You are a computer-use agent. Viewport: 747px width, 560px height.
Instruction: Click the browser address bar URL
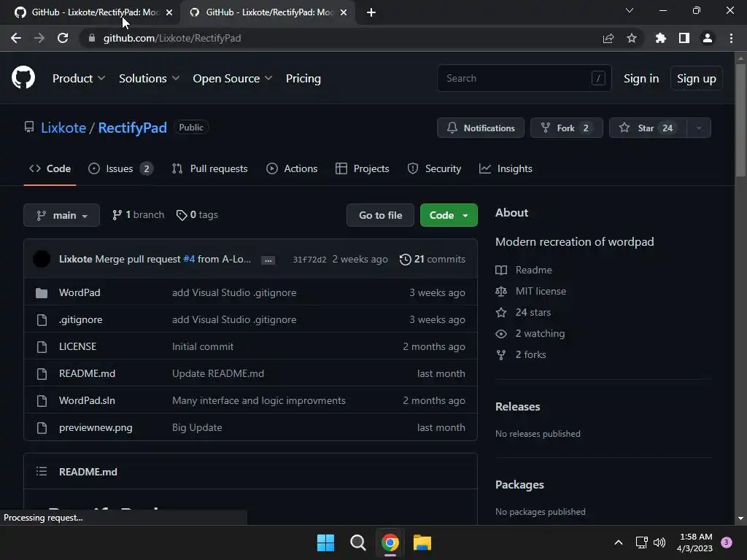172,38
